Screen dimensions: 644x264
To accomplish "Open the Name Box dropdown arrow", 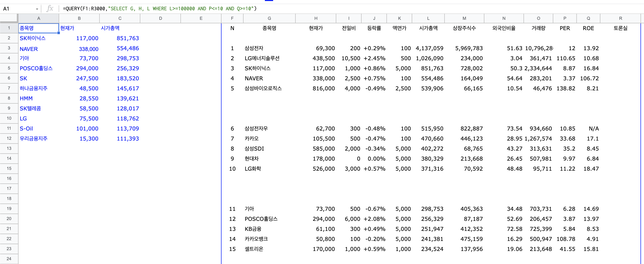I will pos(37,9).
